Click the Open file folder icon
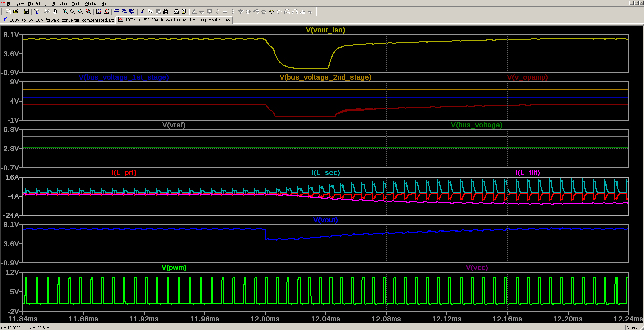This screenshot has height=330, width=644. (x=16, y=12)
